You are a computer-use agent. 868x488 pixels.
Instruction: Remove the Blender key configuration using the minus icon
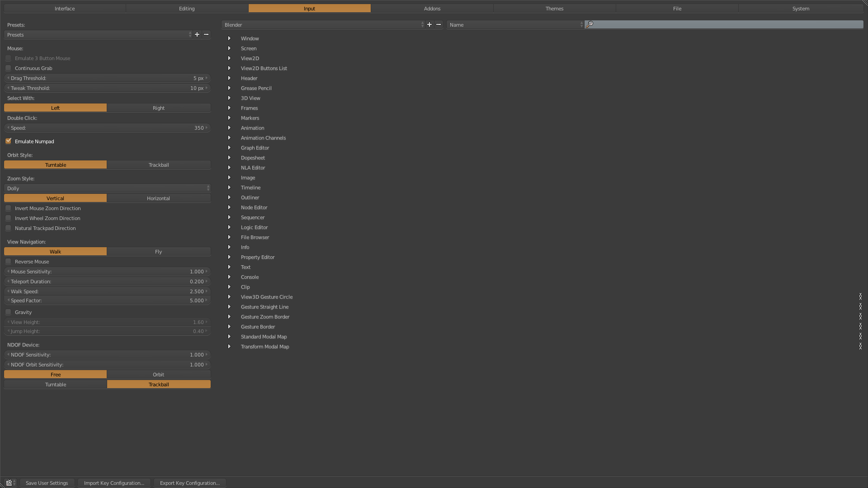tap(438, 25)
